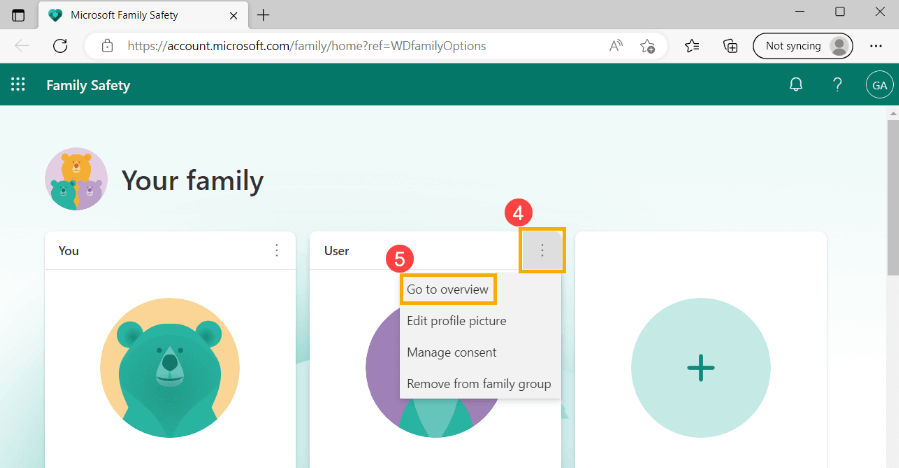Click the Your family bears picture
This screenshot has height=468, width=899.
(76, 179)
